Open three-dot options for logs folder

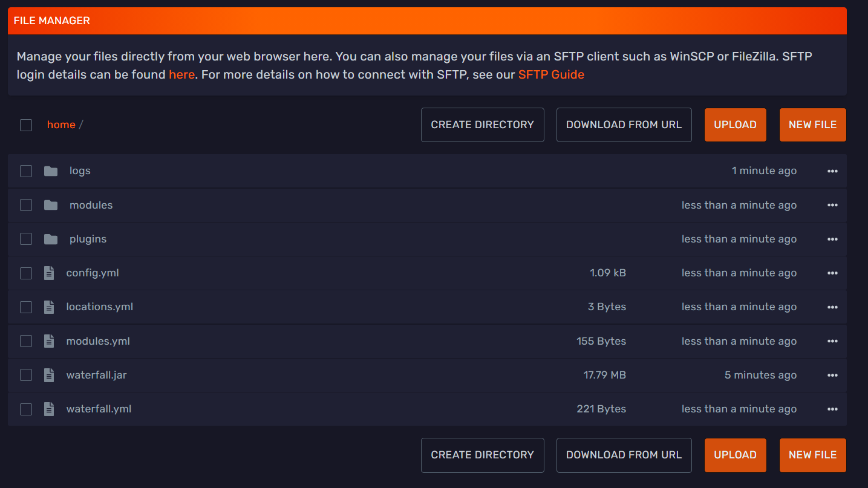point(832,171)
